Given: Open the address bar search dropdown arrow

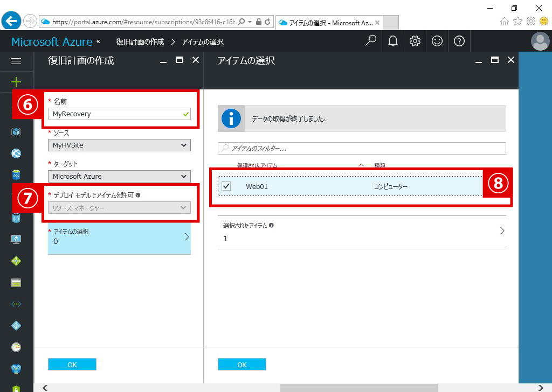Looking at the screenshot, I should pos(250,22).
